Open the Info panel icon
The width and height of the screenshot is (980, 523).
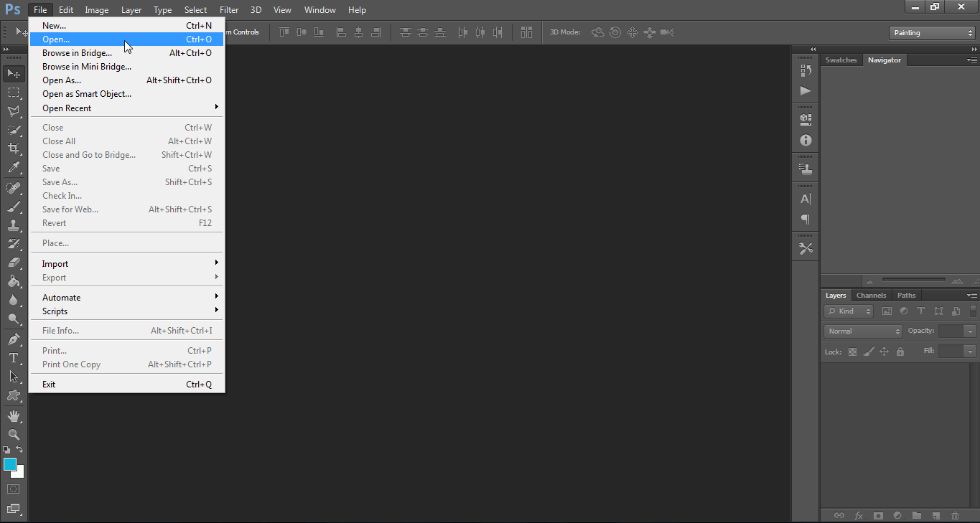click(x=806, y=140)
